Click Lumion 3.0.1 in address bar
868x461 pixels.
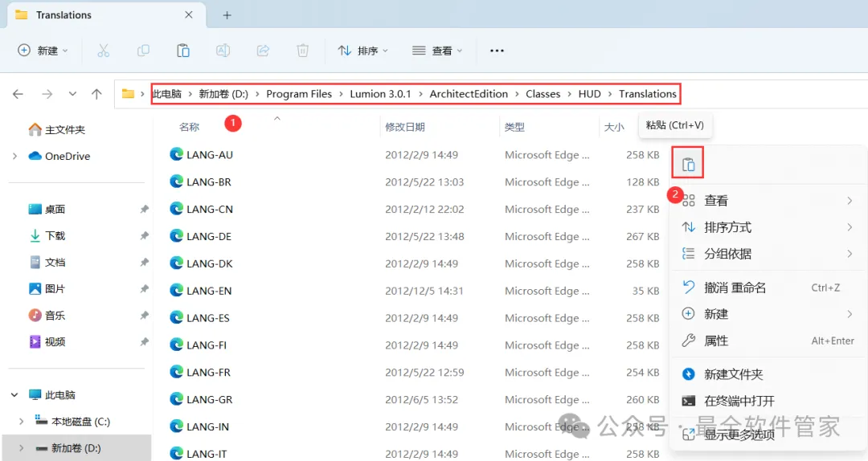click(x=380, y=94)
